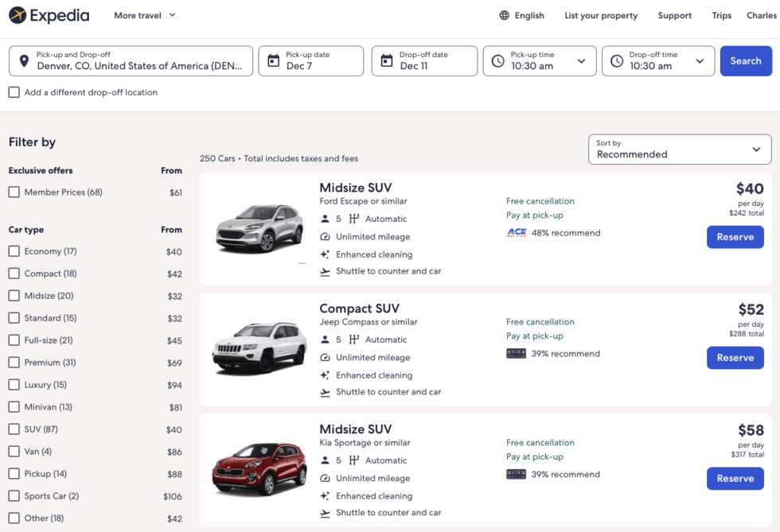This screenshot has height=532, width=780.
Task: Check the Member Prices filter
Action: click(14, 192)
